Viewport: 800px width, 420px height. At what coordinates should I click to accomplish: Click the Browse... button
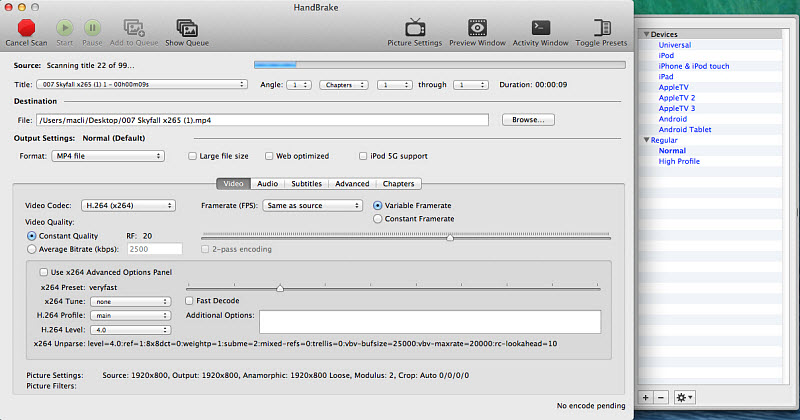(x=528, y=120)
